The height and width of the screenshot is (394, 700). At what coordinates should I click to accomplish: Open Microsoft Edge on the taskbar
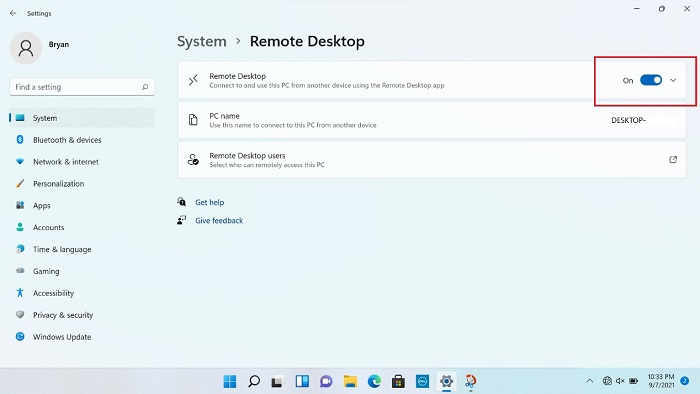coord(374,381)
